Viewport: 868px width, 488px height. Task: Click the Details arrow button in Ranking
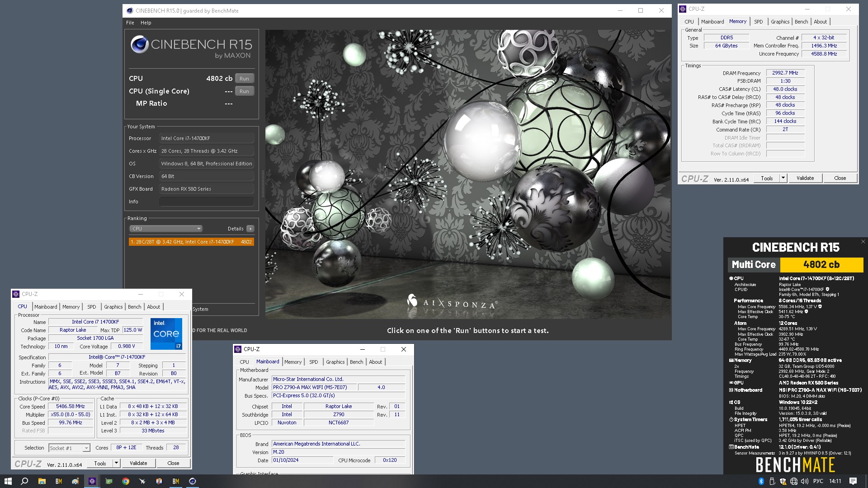click(250, 229)
